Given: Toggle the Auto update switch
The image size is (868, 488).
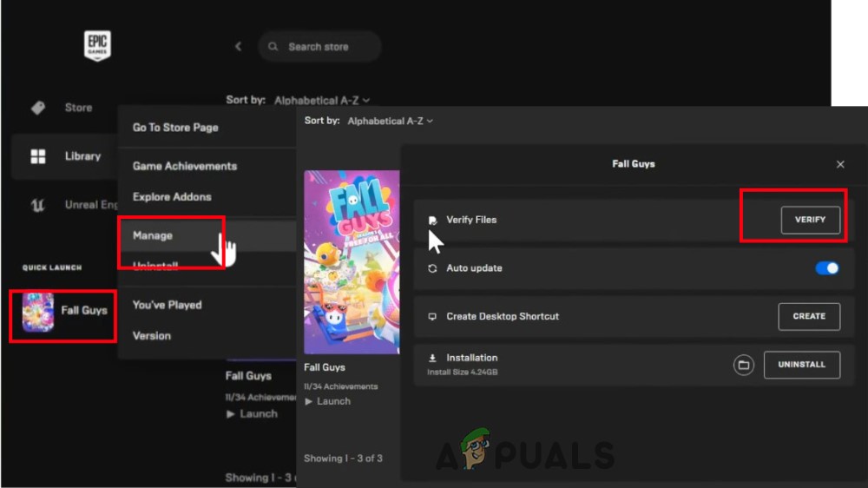Looking at the screenshot, I should click(x=827, y=268).
